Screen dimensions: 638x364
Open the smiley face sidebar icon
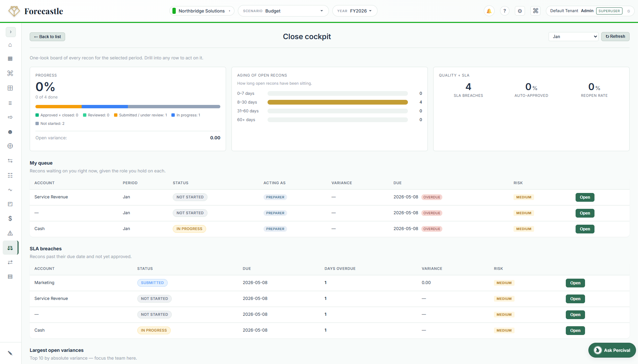[10, 132]
